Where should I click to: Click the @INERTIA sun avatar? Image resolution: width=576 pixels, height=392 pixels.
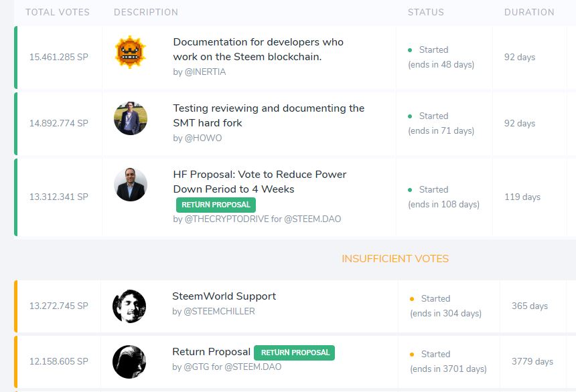[131, 52]
